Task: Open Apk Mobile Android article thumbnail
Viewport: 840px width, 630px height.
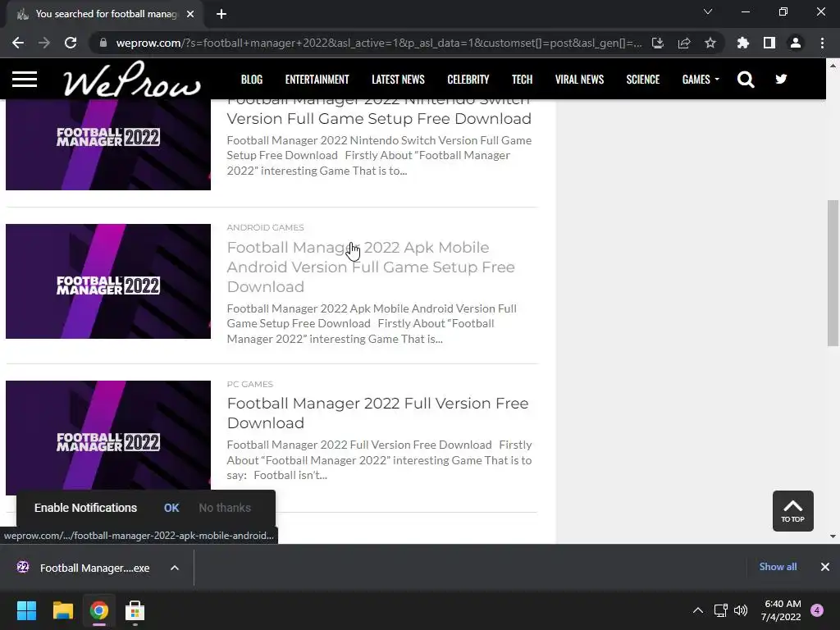Action: tap(108, 281)
